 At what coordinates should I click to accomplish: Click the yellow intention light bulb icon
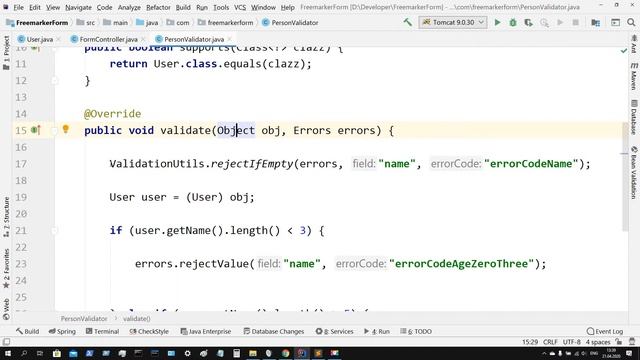point(65,129)
